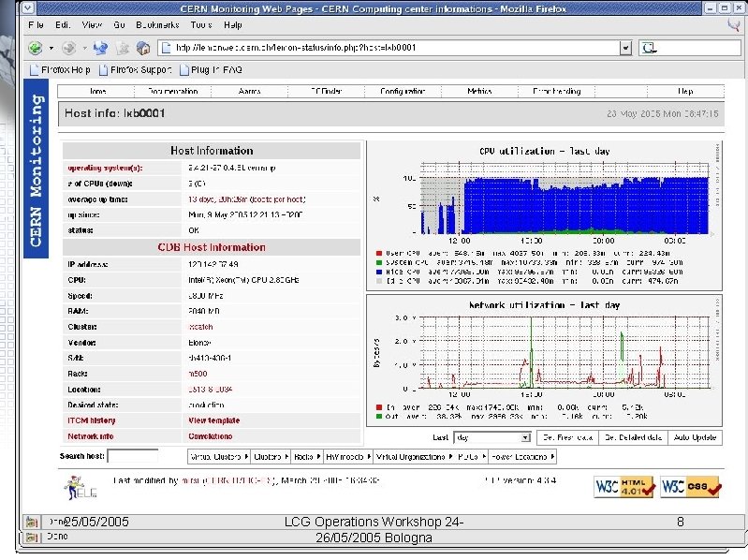Open the Alarms navigation tab

250,91
